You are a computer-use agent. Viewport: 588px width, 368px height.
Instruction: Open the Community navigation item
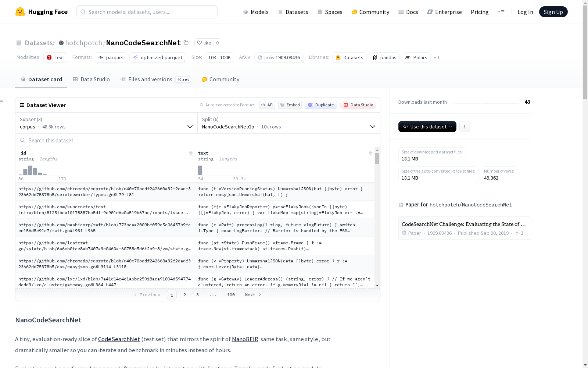(370, 12)
